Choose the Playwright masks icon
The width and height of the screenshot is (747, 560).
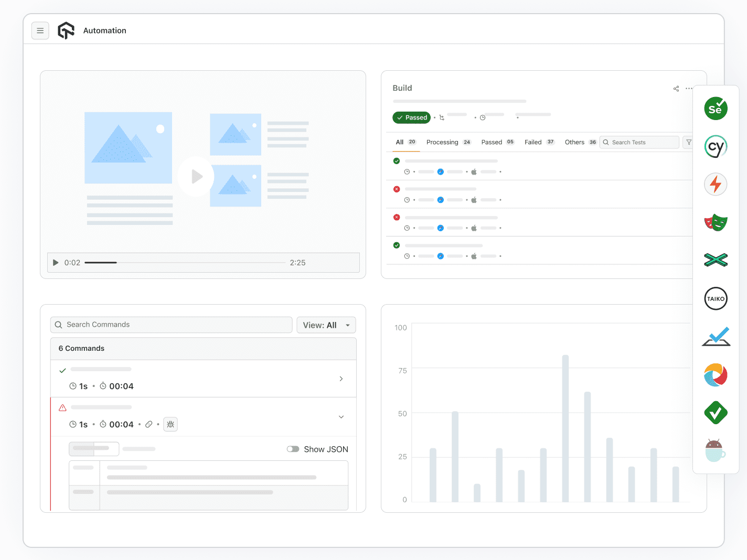[x=716, y=222]
